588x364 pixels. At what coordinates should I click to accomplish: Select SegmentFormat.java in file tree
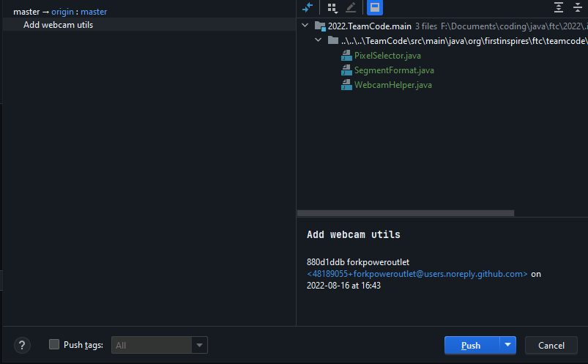394,70
